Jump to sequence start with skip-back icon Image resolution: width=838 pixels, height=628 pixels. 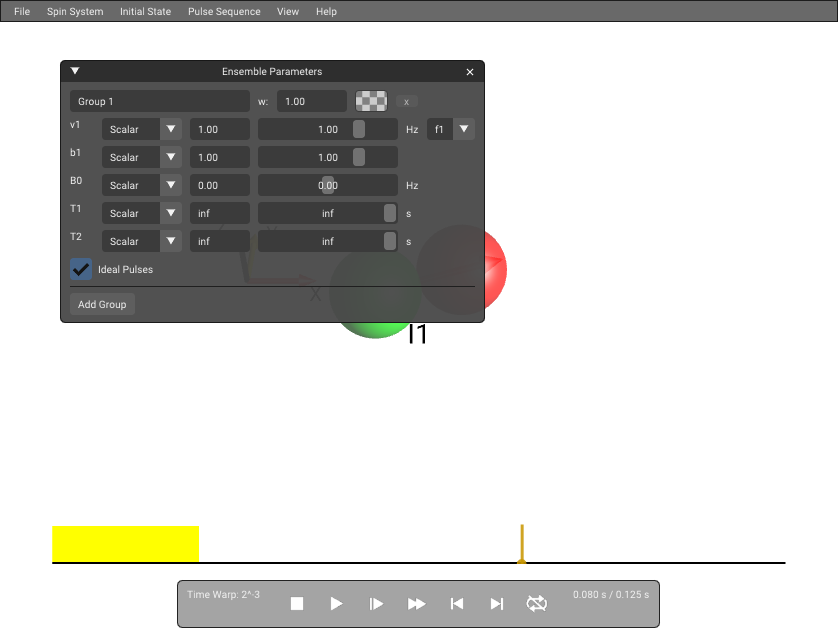click(456, 603)
